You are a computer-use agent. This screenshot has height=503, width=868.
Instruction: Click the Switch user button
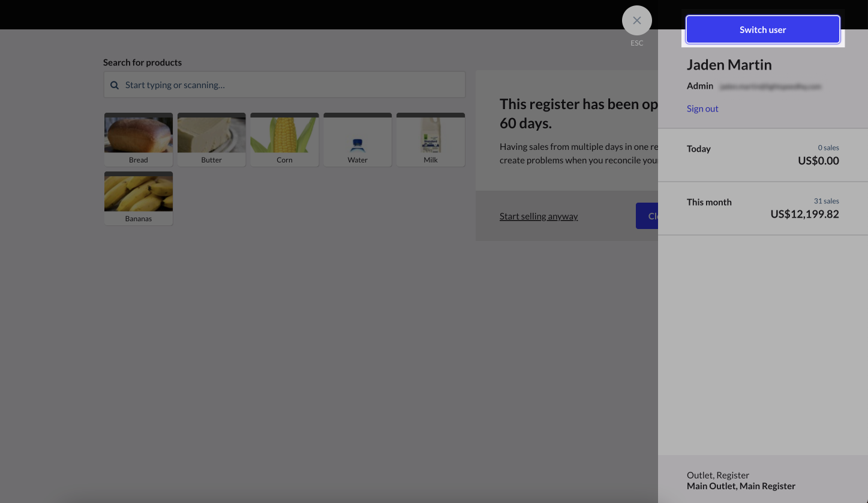click(x=762, y=29)
